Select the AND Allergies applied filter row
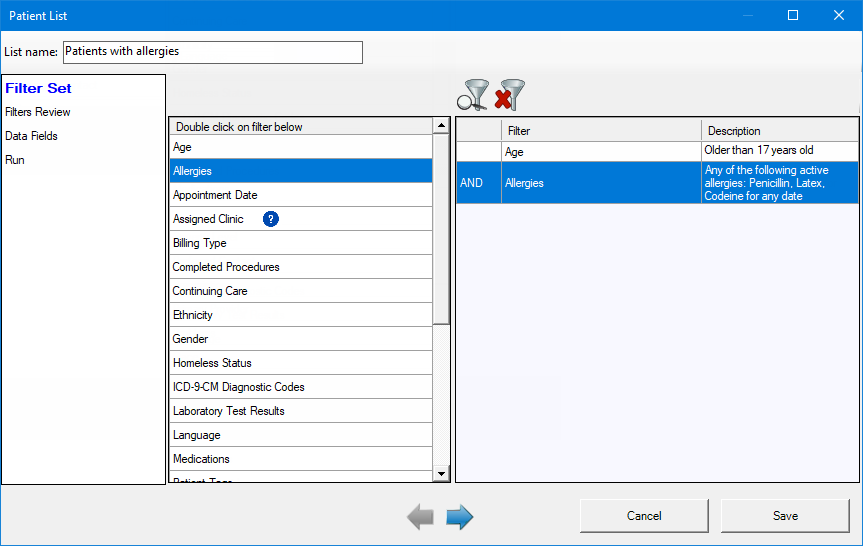 (657, 183)
